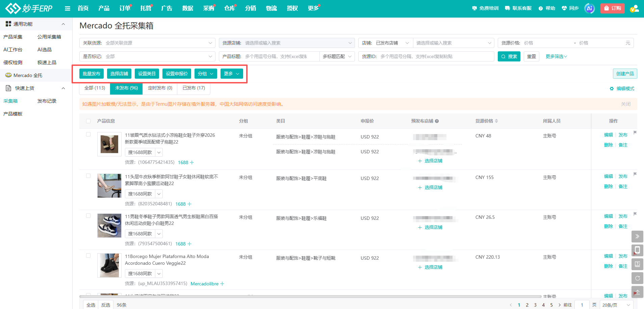Tick the checkbox for the 男鞋冬季 sneaker product
Image resolution: width=644 pixels, height=309 pixels.
tap(88, 216)
